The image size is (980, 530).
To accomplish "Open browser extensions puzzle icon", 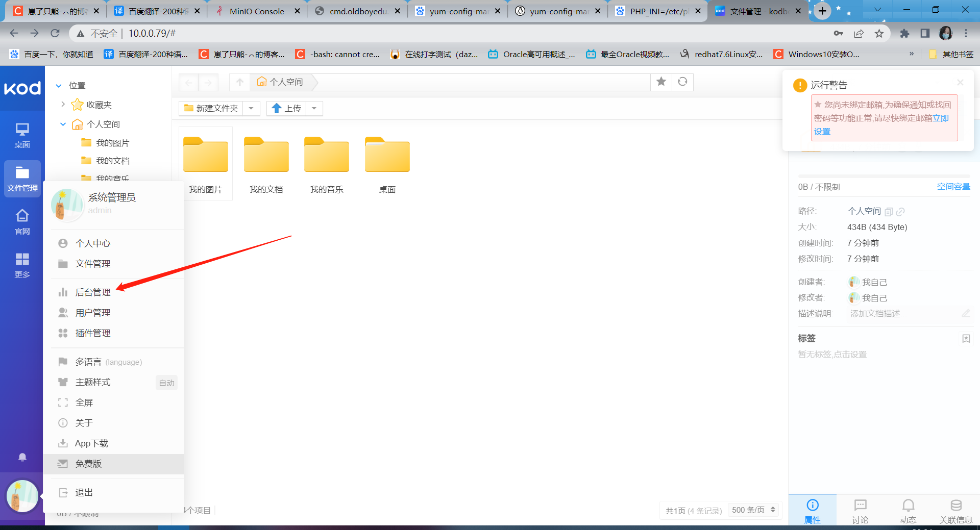I will (904, 33).
